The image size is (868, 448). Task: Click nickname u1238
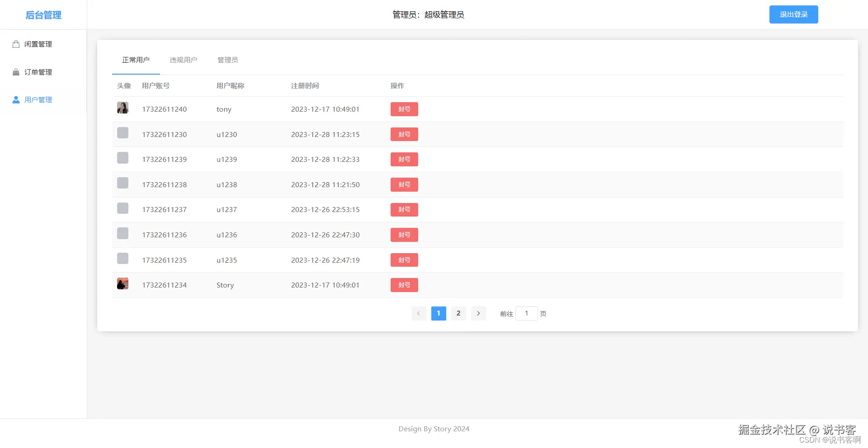pyautogui.click(x=226, y=184)
